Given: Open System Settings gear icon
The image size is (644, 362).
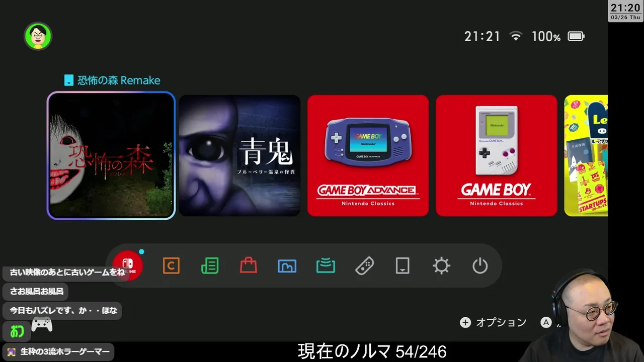Looking at the screenshot, I should pos(441,265).
